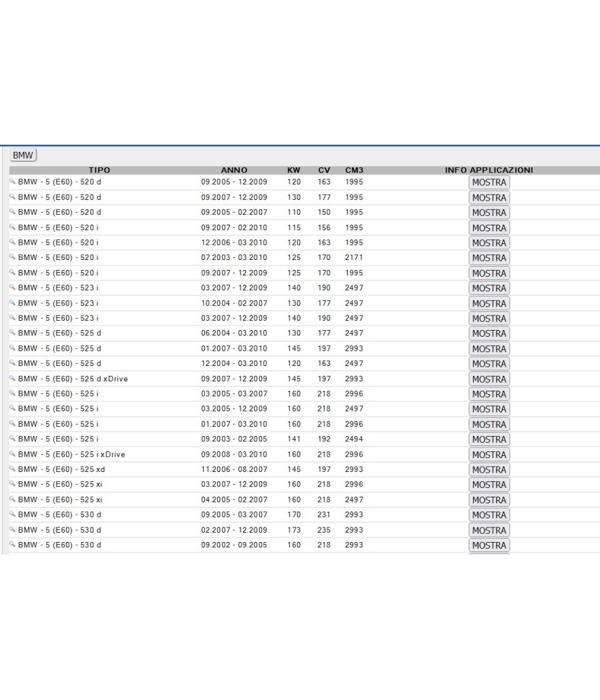Viewport: 600px width, 700px height.
Task: Show info for 520 i 115 kW row
Action: click(x=489, y=228)
